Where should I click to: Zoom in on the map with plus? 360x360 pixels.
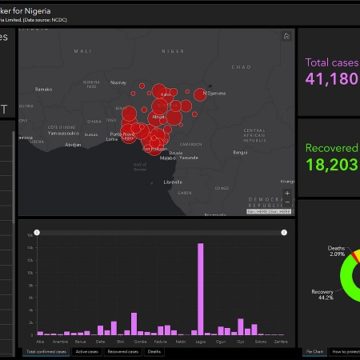(x=287, y=194)
